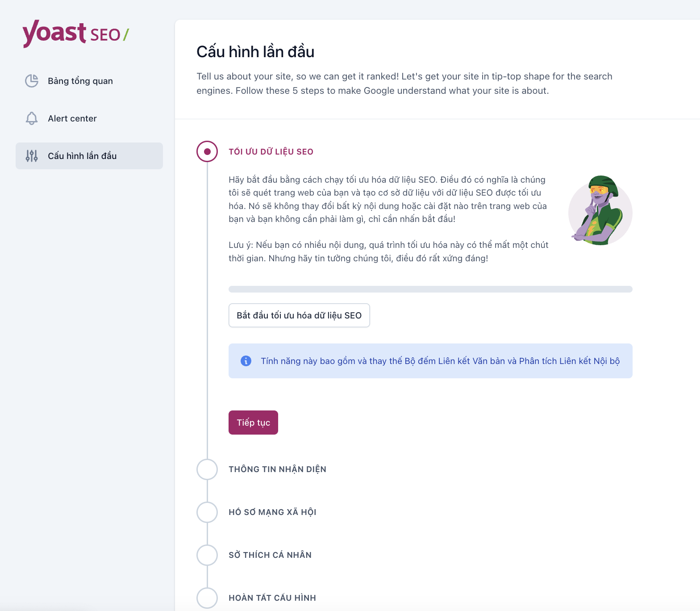
Task: Click the Yoast SEO logo
Action: coord(75,33)
